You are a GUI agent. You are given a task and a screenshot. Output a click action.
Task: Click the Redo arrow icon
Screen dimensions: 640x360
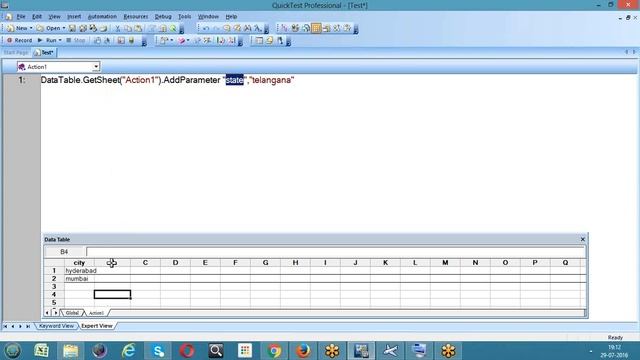pos(216,28)
